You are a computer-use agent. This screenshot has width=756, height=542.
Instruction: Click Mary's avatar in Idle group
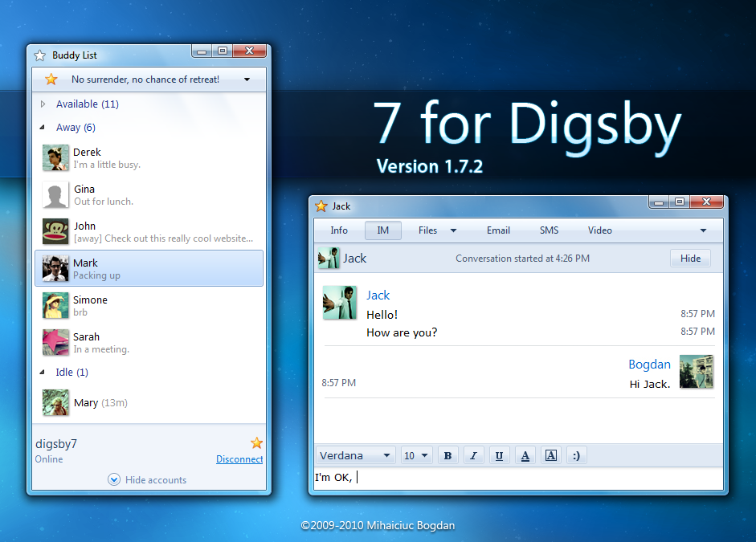point(55,402)
